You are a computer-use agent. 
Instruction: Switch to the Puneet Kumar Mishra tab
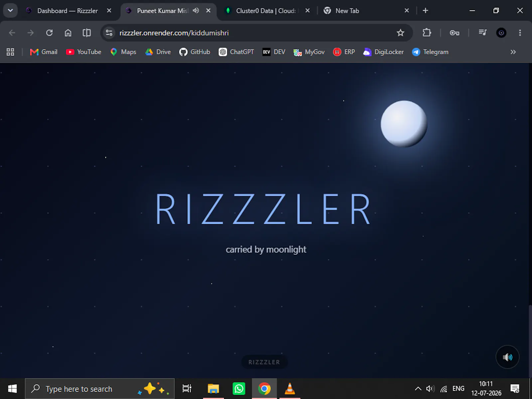[163, 11]
